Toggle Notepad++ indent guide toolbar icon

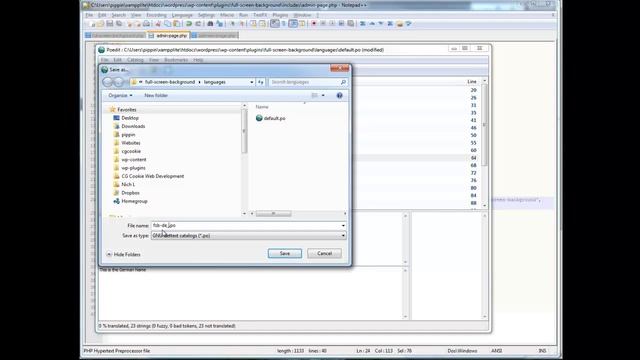click(x=293, y=24)
